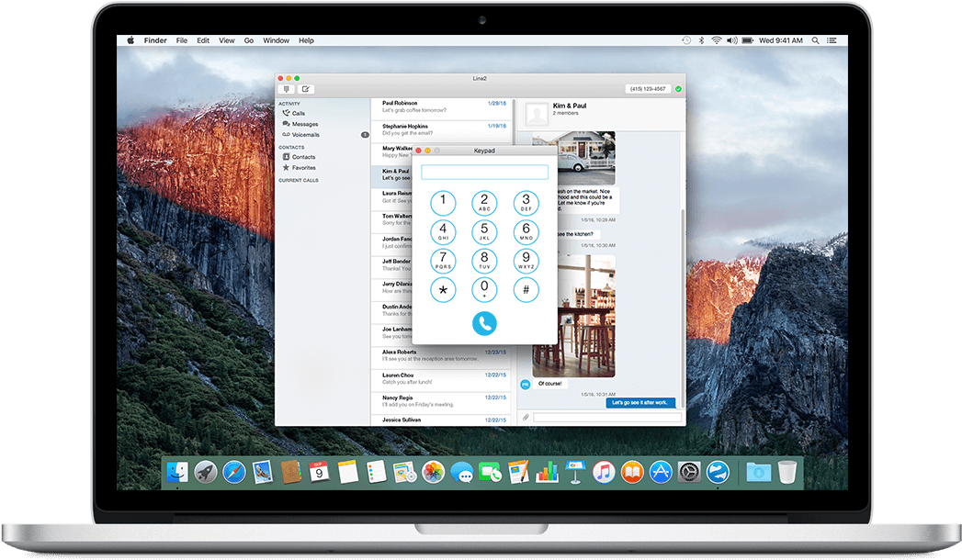Open the Window menu
Image resolution: width=962 pixels, height=560 pixels.
click(276, 40)
